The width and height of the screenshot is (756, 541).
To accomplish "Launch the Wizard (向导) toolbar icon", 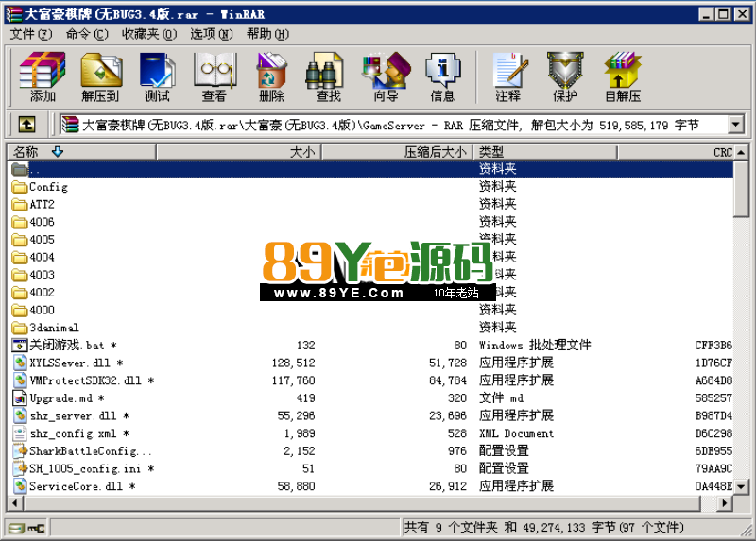I will point(386,77).
